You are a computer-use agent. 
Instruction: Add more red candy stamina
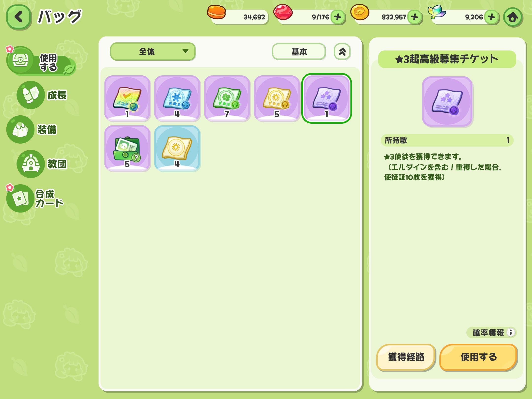coord(338,17)
